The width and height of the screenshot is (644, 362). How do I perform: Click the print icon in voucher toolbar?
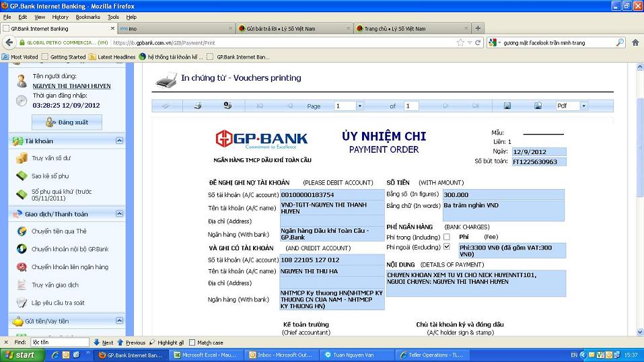(x=198, y=106)
